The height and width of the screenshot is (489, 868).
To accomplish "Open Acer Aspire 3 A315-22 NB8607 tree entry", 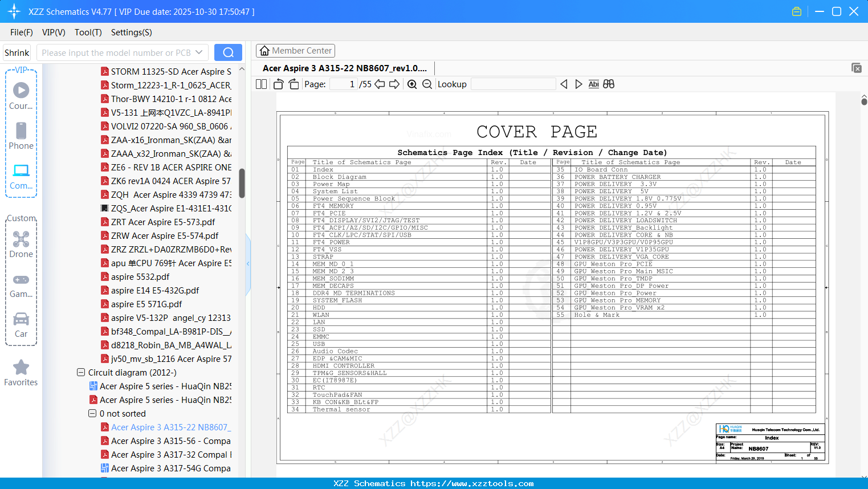I will coord(166,427).
